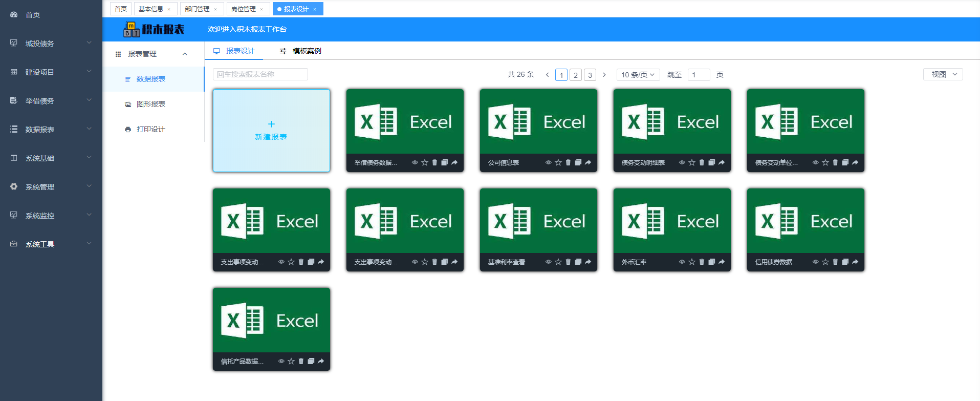Image resolution: width=980 pixels, height=401 pixels.
Task: Delete the 债务变动单位 report card
Action: pyautogui.click(x=835, y=162)
